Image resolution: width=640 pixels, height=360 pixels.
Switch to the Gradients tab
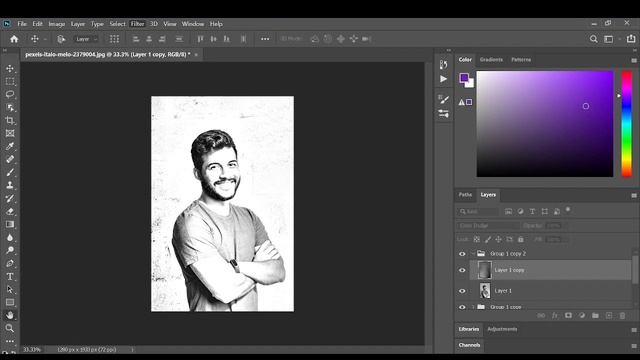pyautogui.click(x=491, y=60)
